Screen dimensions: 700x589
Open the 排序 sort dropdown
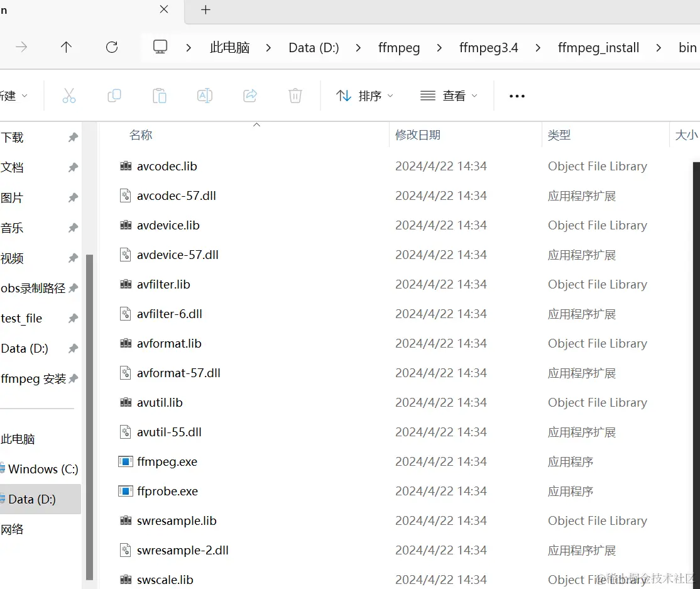coord(364,96)
